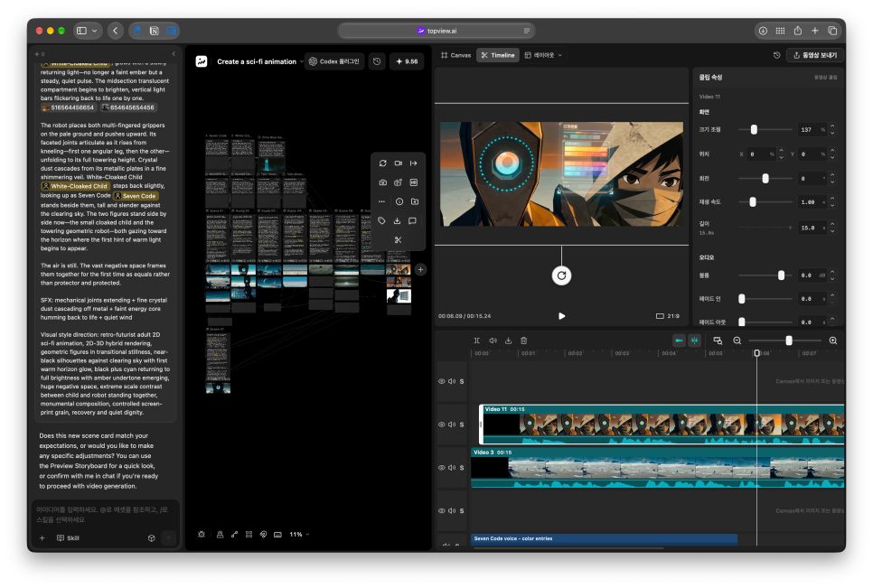Open the 21:9 aspect ratio selector

[x=668, y=316]
